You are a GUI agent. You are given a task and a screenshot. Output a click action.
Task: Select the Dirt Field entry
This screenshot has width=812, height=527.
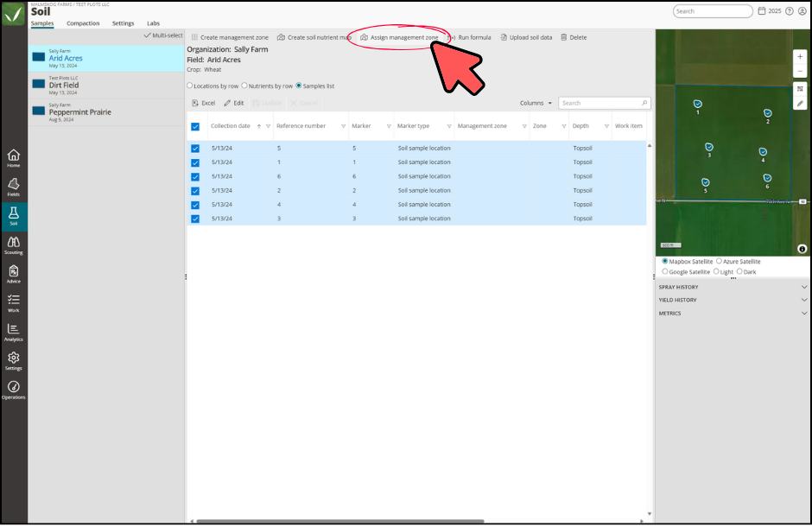coord(106,86)
